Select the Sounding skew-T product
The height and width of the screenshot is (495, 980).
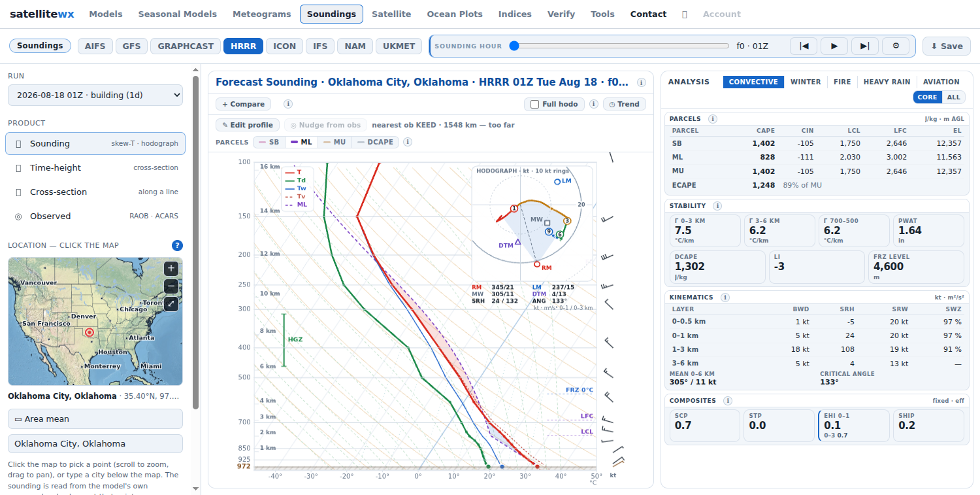click(x=95, y=143)
